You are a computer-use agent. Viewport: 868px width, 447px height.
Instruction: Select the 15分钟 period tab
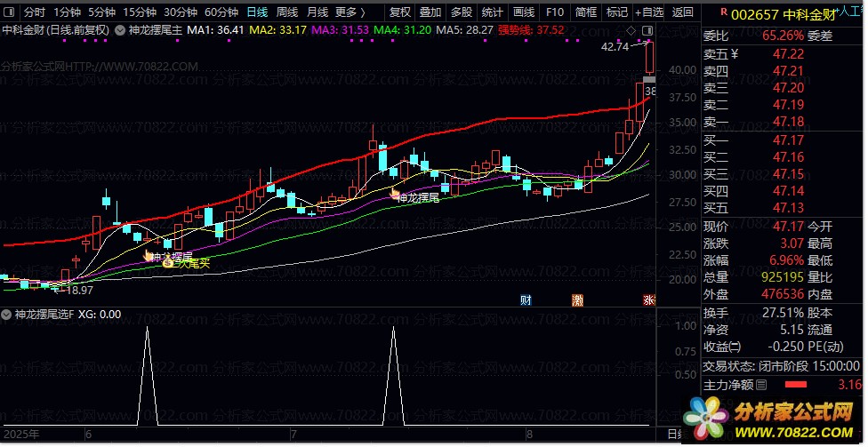click(x=140, y=12)
